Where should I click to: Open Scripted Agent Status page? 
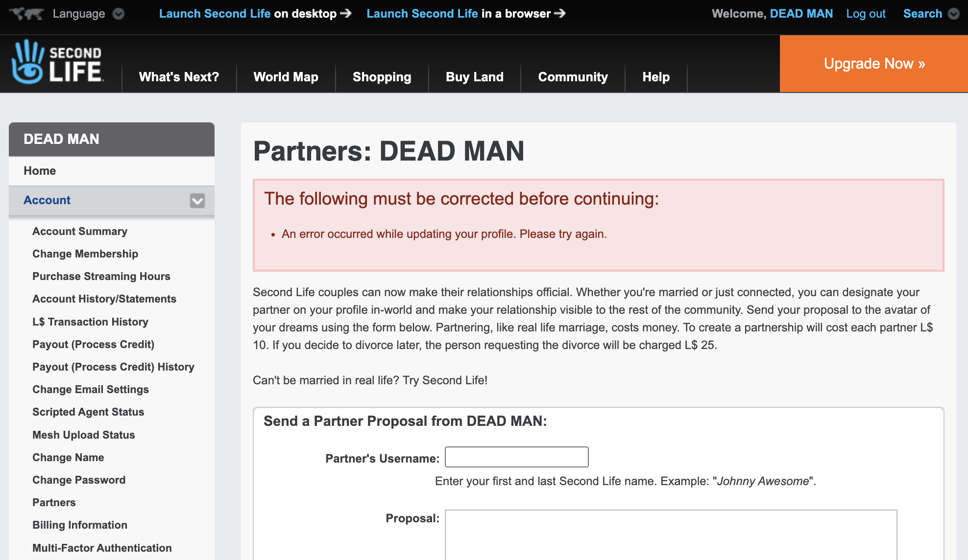point(88,412)
